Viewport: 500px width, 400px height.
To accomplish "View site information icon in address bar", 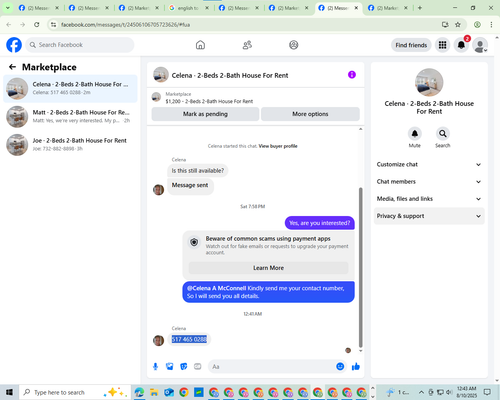I will tap(53, 25).
